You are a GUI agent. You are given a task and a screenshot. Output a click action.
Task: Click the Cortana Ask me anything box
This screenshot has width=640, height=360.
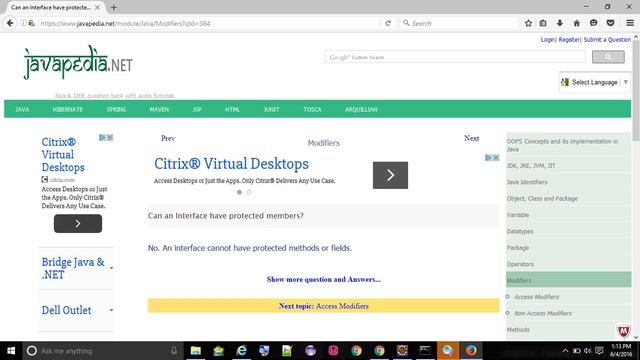pos(102,351)
